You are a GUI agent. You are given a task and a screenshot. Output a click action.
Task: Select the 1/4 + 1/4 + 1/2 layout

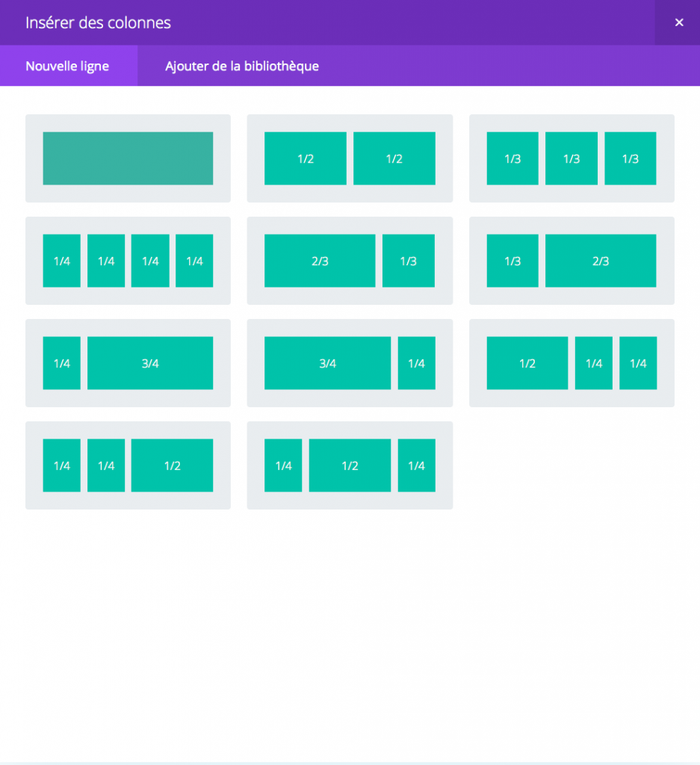128,465
